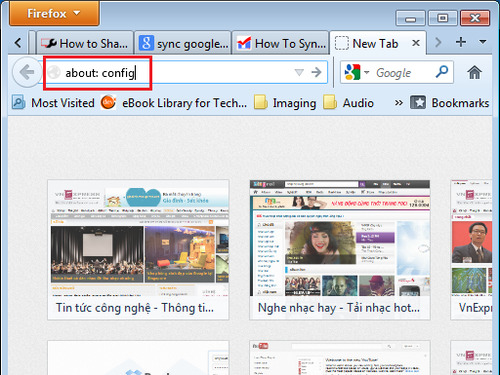Minimize the Firefox window
Screen dimensions: 500x375
(410, 18)
